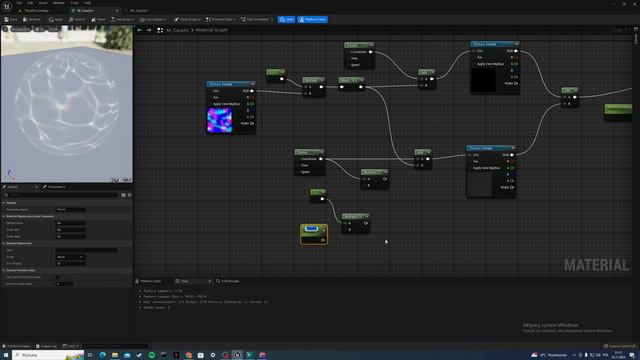
Task: Open the File menu
Action: (x=19, y=3)
